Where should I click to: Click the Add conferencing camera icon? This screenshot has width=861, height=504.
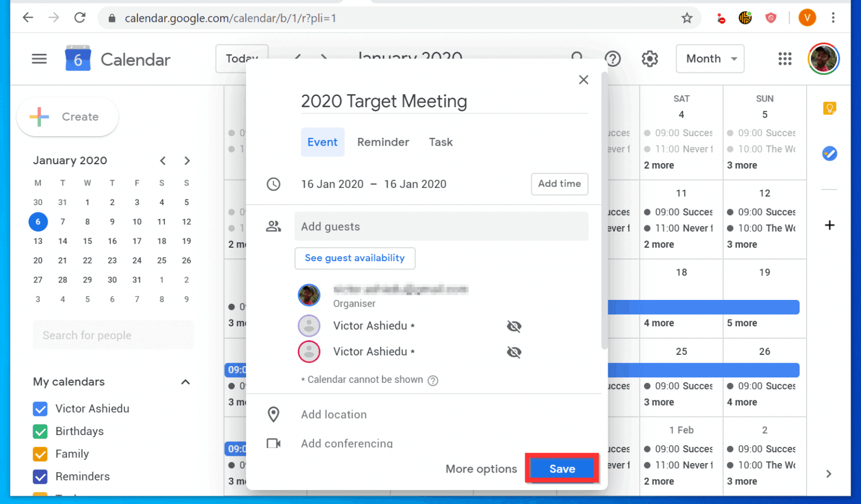click(274, 443)
